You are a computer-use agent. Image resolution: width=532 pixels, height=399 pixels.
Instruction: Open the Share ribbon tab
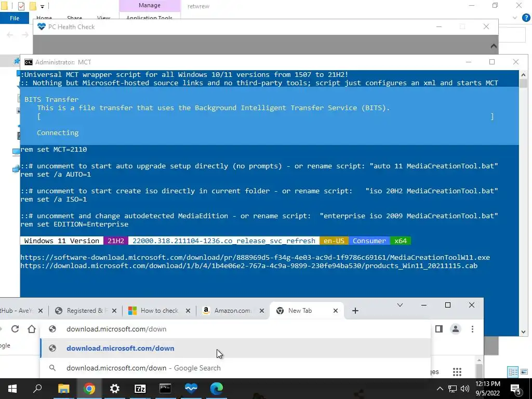74,18
